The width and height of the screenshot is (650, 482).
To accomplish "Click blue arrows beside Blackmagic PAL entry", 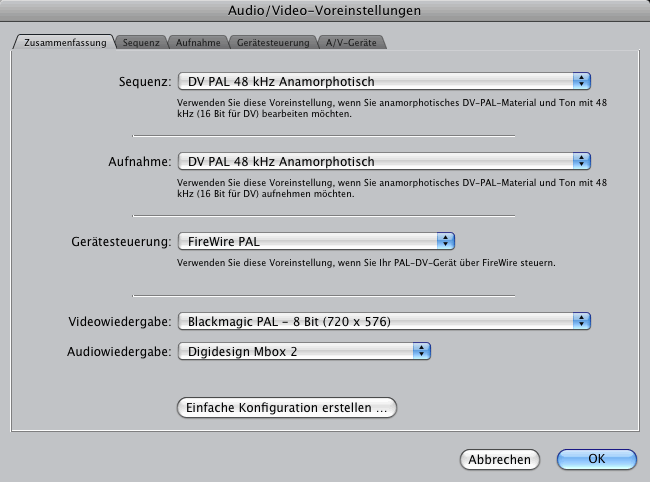I will point(582,321).
